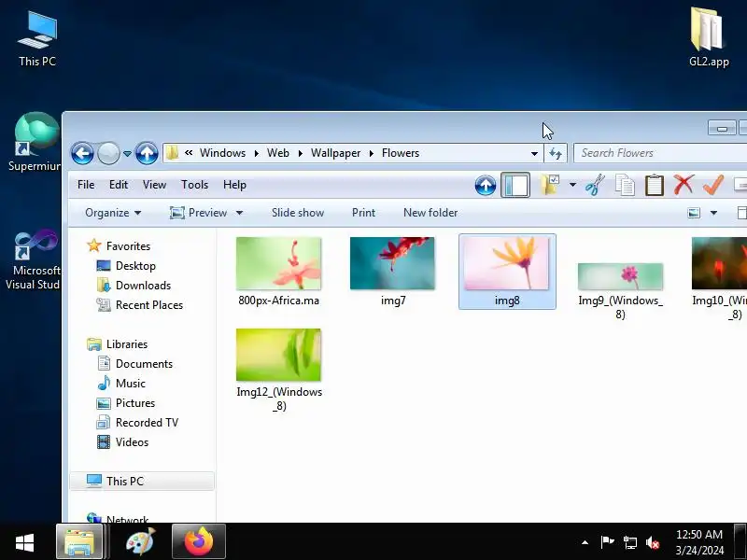Delete selection with the red X icon

click(x=684, y=185)
